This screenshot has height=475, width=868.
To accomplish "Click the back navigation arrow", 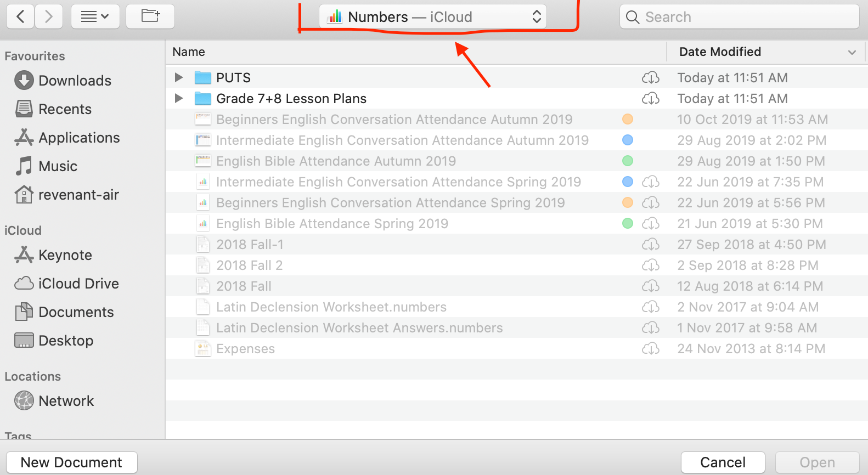I will tap(20, 16).
